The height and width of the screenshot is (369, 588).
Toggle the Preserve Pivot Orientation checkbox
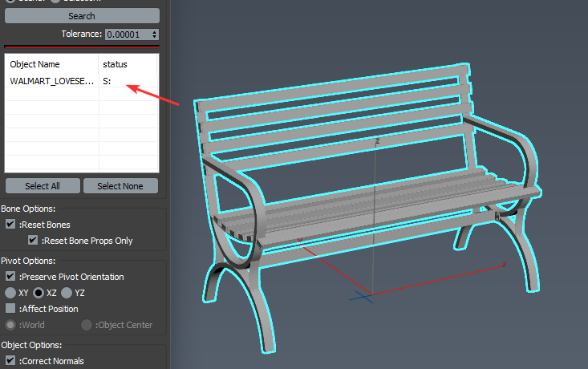tap(11, 277)
